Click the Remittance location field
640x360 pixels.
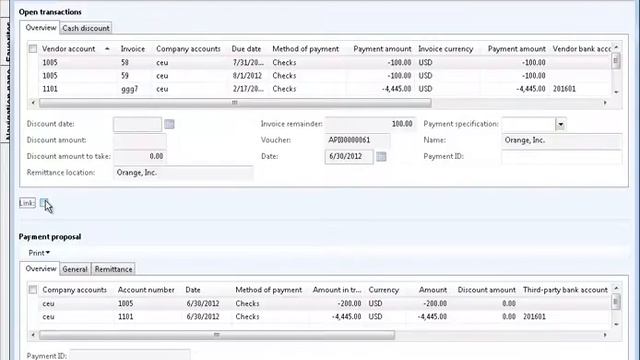183,173
